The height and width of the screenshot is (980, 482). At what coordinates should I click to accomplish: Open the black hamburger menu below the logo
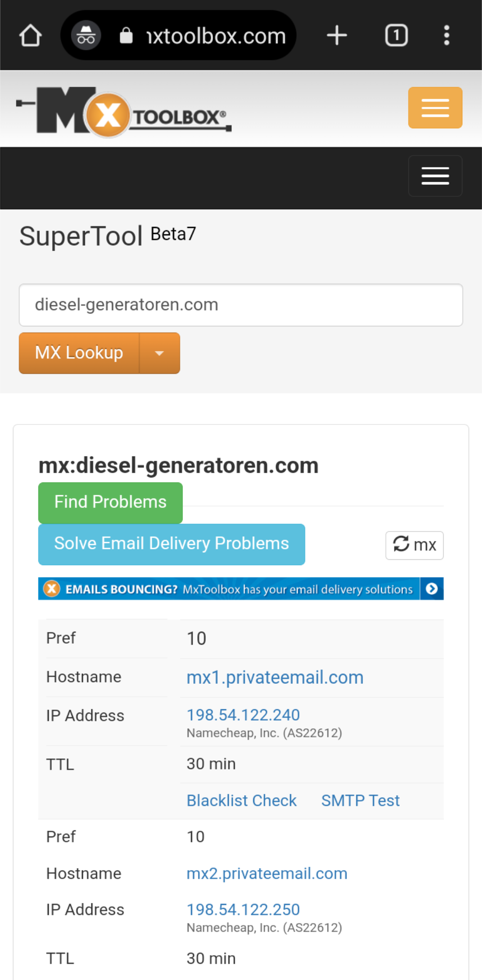[x=435, y=176]
